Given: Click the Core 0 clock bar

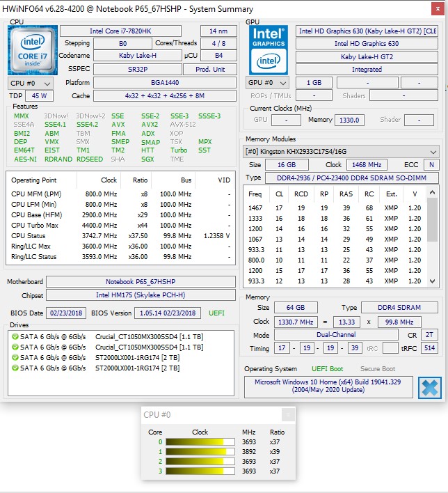Looking at the screenshot, I should point(200,441).
